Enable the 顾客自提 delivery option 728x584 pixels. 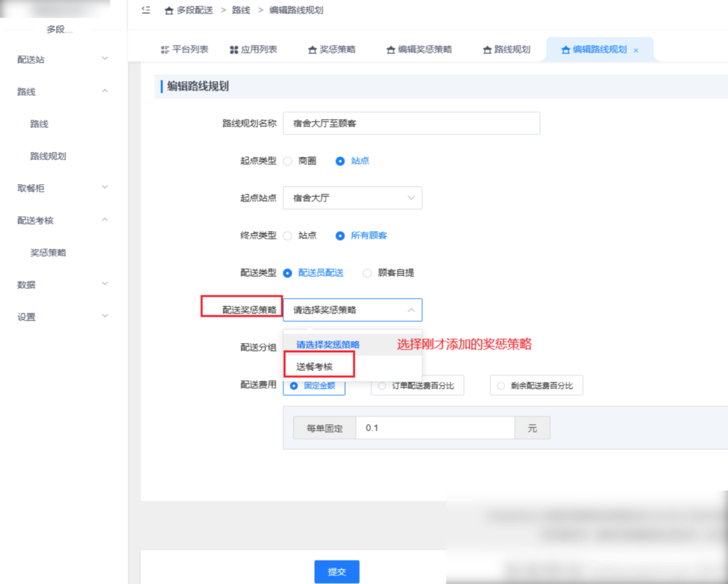367,272
